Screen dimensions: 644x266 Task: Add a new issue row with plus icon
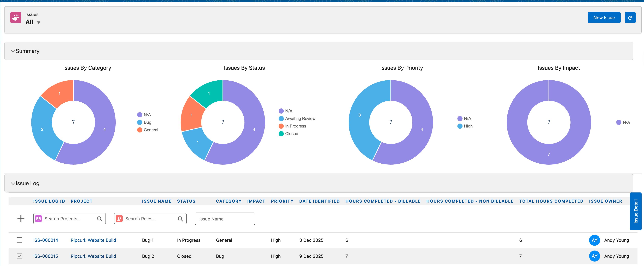21,219
